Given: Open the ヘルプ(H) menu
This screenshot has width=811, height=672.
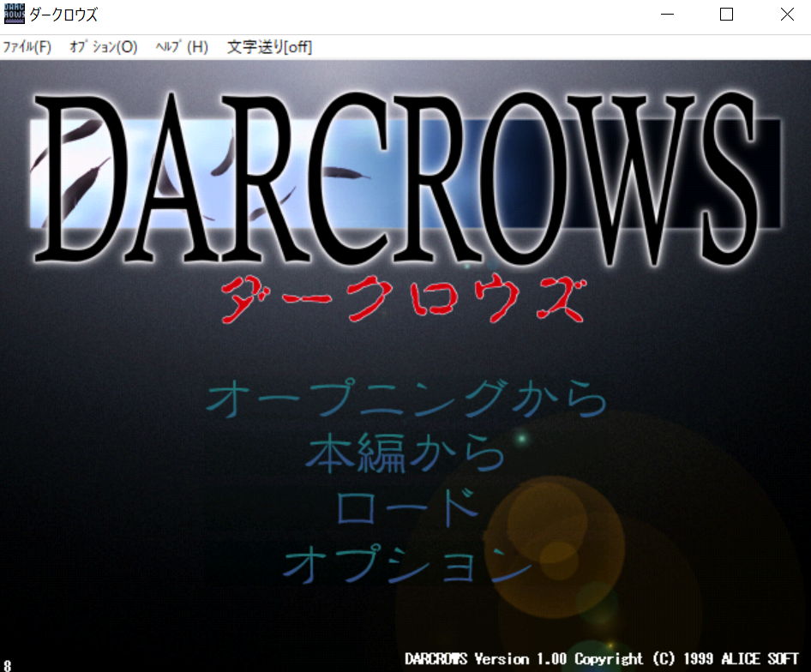Looking at the screenshot, I should pyautogui.click(x=182, y=47).
